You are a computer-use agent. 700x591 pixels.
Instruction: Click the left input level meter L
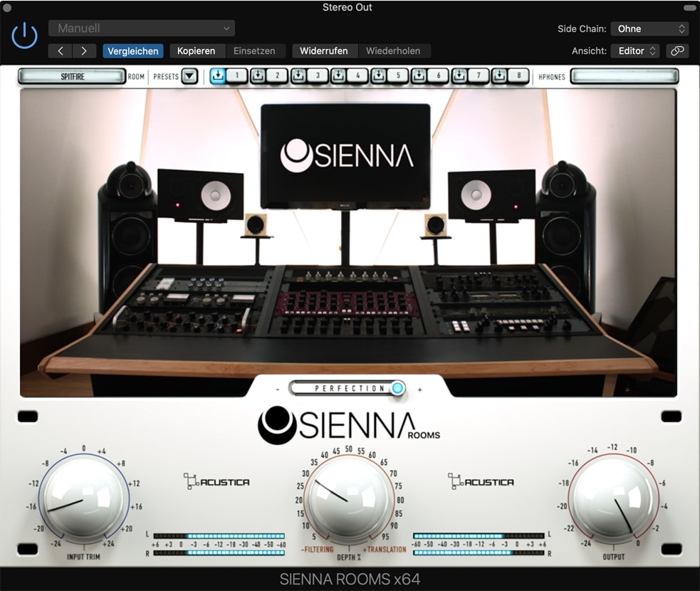(219, 535)
